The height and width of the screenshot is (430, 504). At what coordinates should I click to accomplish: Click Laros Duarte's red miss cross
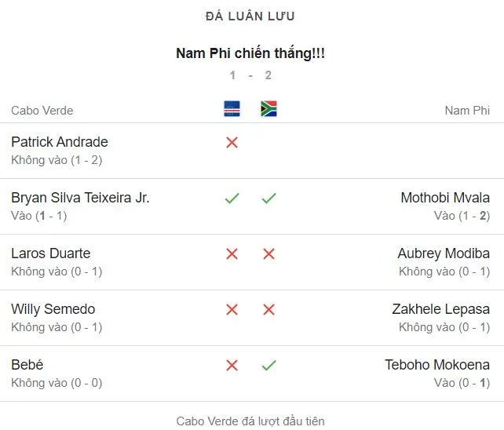(x=232, y=254)
